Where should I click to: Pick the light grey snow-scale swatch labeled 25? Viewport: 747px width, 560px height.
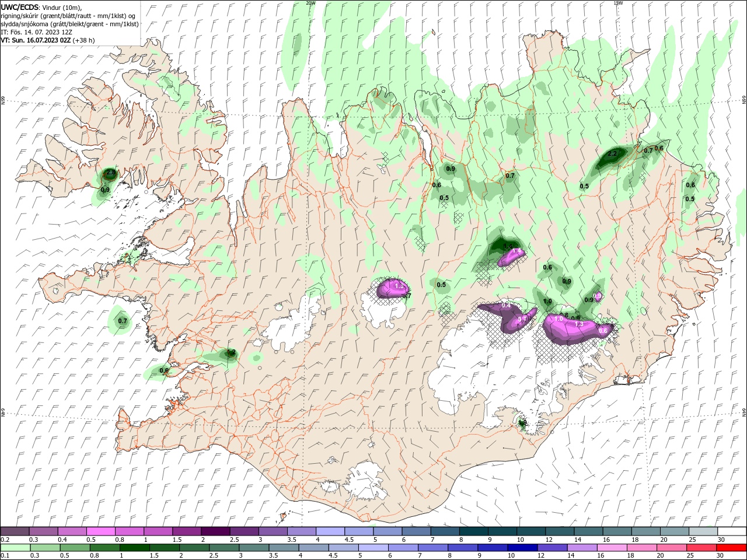pos(703,531)
